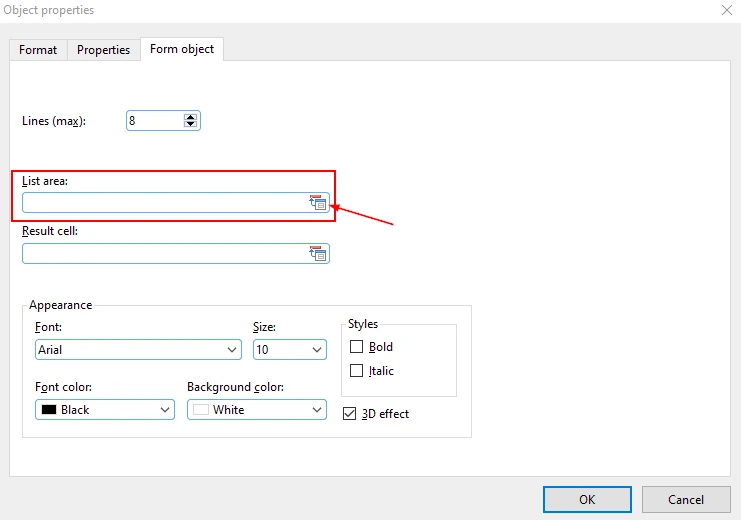Viewport: 741px width, 520px height.
Task: Open the Font dropdown showing Arial
Action: tap(232, 350)
